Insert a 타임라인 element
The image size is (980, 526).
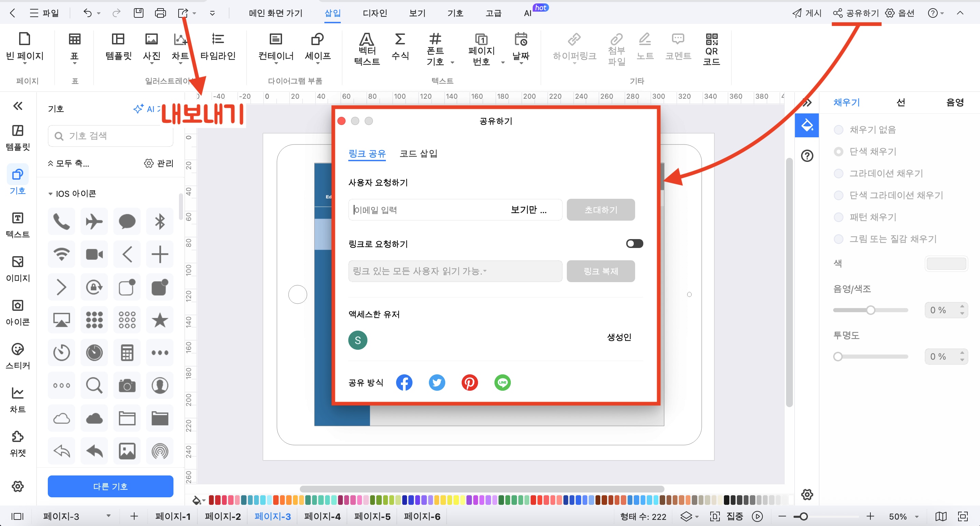218,47
